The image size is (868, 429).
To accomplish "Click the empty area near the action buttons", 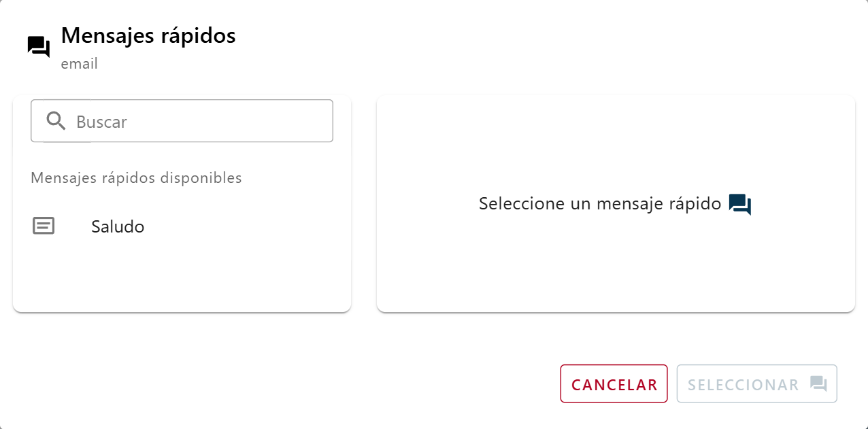I will 340,383.
